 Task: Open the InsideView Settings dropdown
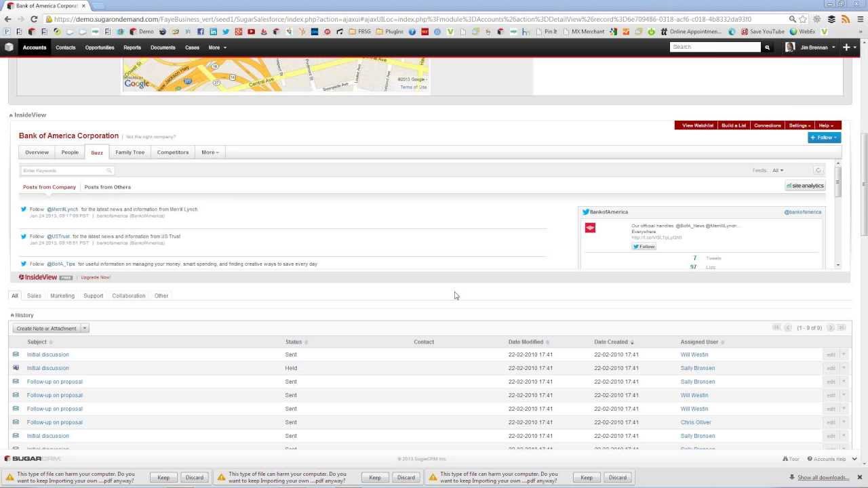800,125
